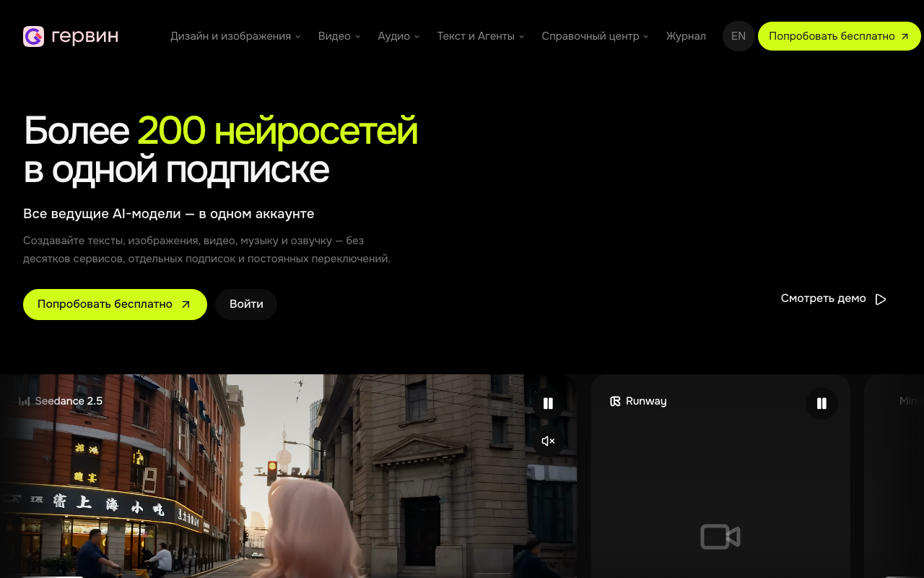Viewport: 924px width, 578px height.
Task: Switch language with the EN button
Action: click(738, 36)
